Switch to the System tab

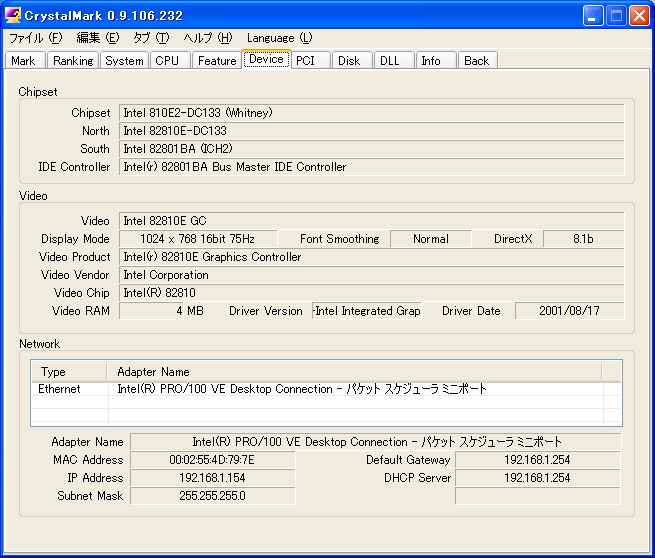pyautogui.click(x=124, y=61)
